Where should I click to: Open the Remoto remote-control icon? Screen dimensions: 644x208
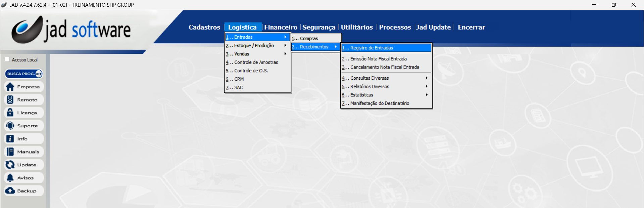click(x=10, y=100)
